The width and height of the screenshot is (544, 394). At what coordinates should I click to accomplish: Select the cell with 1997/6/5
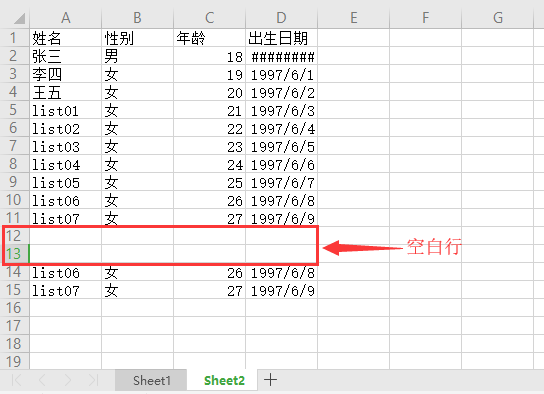[x=281, y=146]
